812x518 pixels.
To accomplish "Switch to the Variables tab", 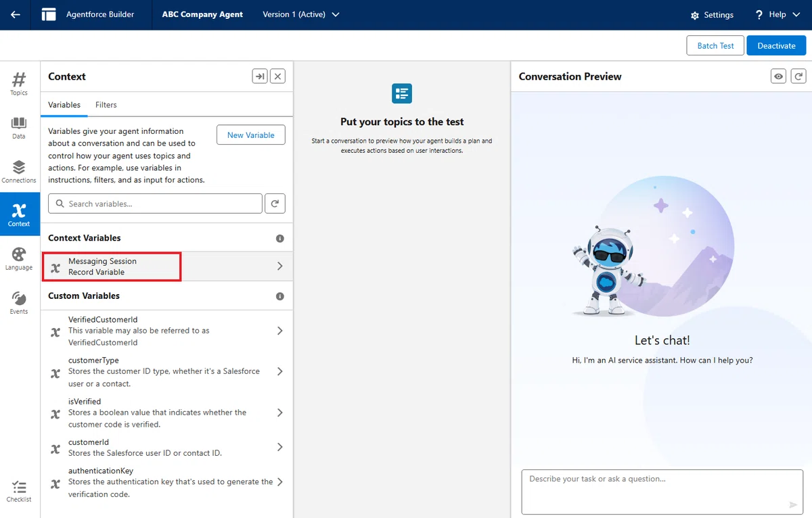I will 64,105.
